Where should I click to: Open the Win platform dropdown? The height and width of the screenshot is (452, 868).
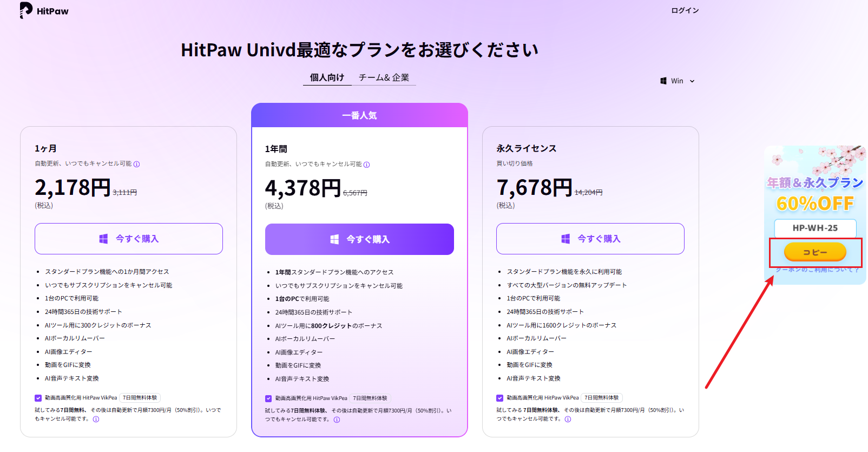click(x=678, y=81)
